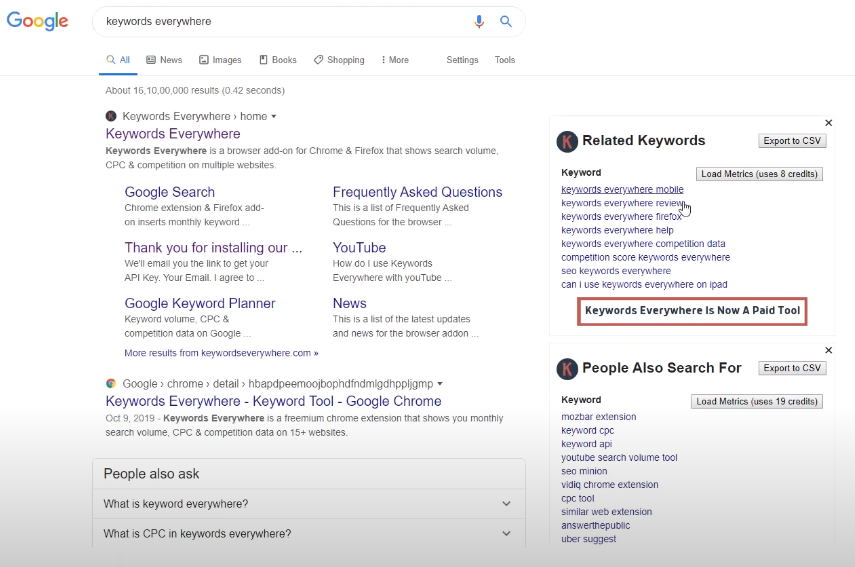Select keyword 'vidiq chrome extension'
The height and width of the screenshot is (567, 855).
(x=610, y=485)
